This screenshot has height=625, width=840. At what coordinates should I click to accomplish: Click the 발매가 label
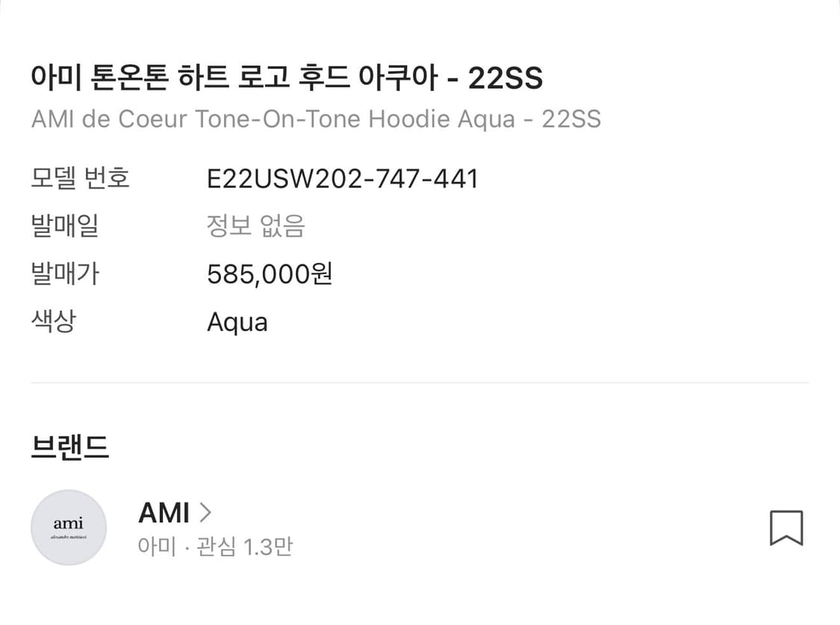click(65, 274)
